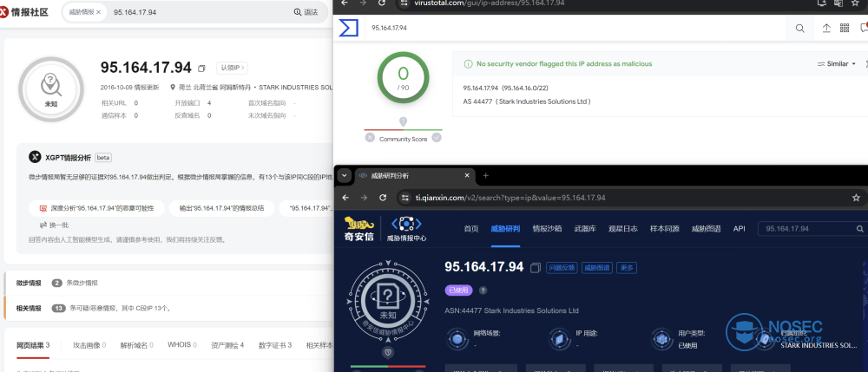
Task: Open the VirusTotal apps grid icon
Action: click(x=845, y=29)
